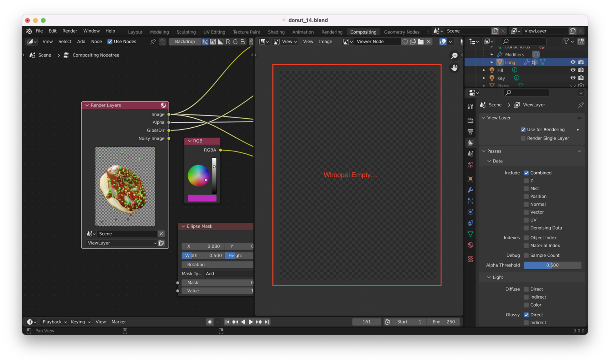Screen dimensions: 610x364
Task: Select the pan hand tool in viewer
Action: click(x=454, y=68)
